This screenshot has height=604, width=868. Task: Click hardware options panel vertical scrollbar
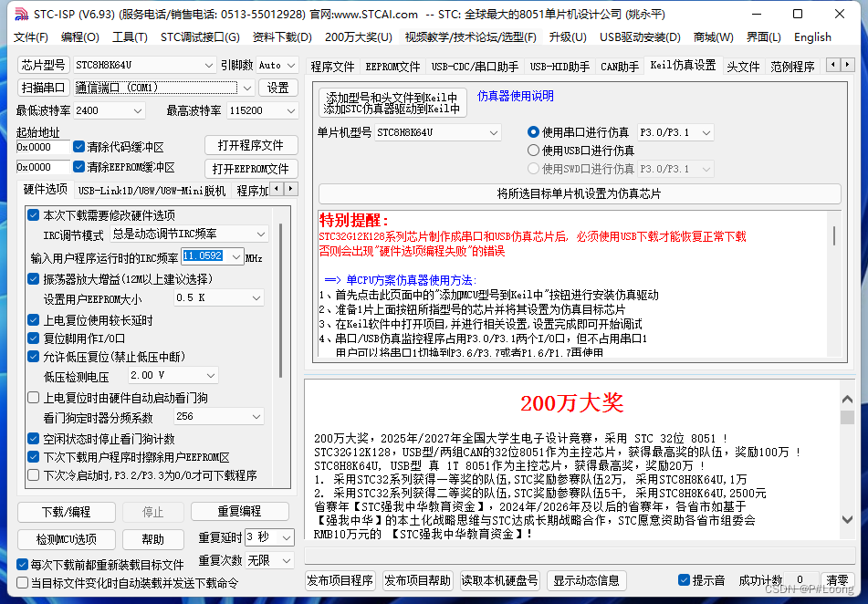click(x=281, y=300)
